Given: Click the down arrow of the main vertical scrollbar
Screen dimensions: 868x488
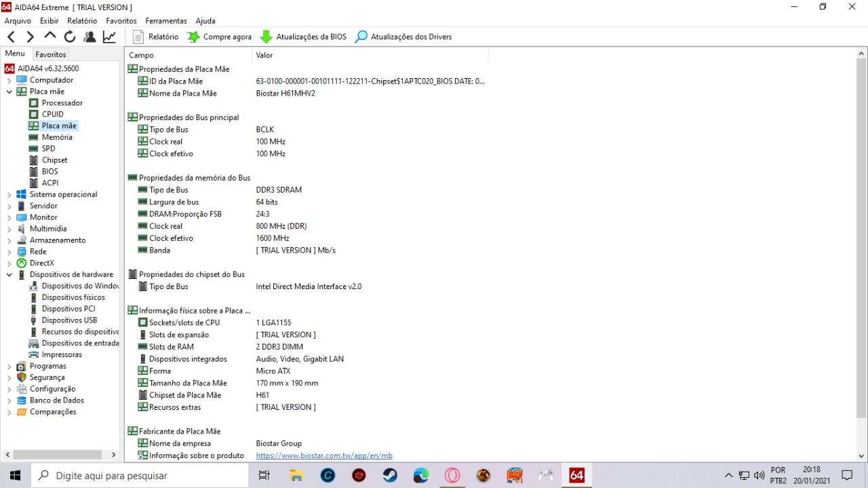Looking at the screenshot, I should pos(862,456).
